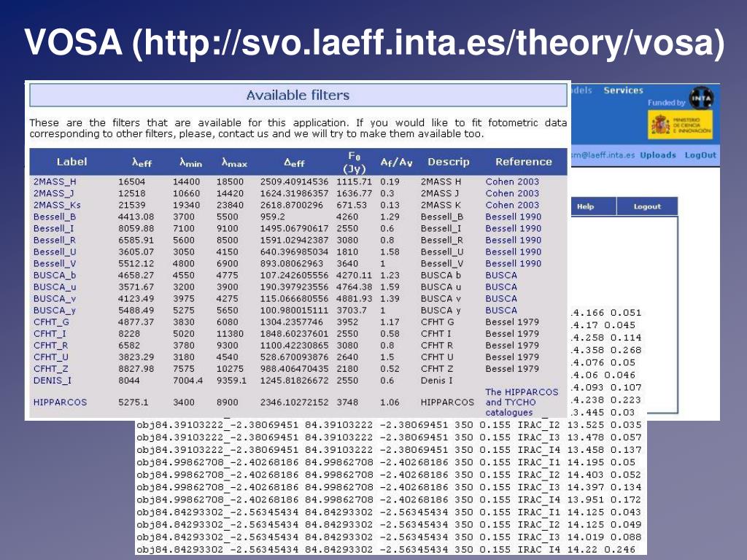Viewport: 747px width, 560px height.
Task: Open the Uploads link
Action: 657,155
